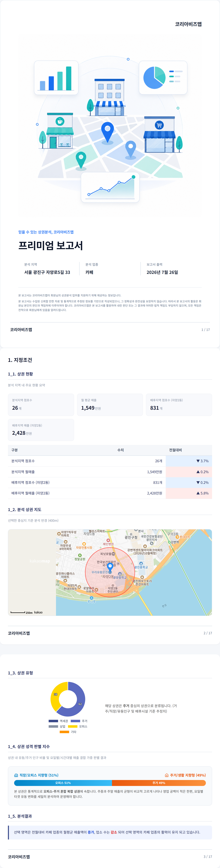Click the line graph card in cover illustration
The height and width of the screenshot is (868, 220).
(x=110, y=187)
